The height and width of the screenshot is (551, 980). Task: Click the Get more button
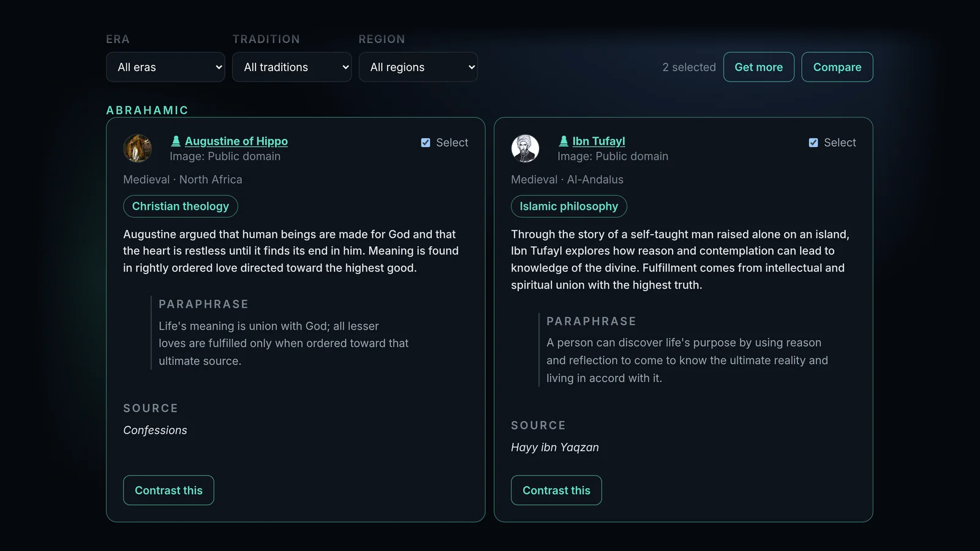point(759,67)
